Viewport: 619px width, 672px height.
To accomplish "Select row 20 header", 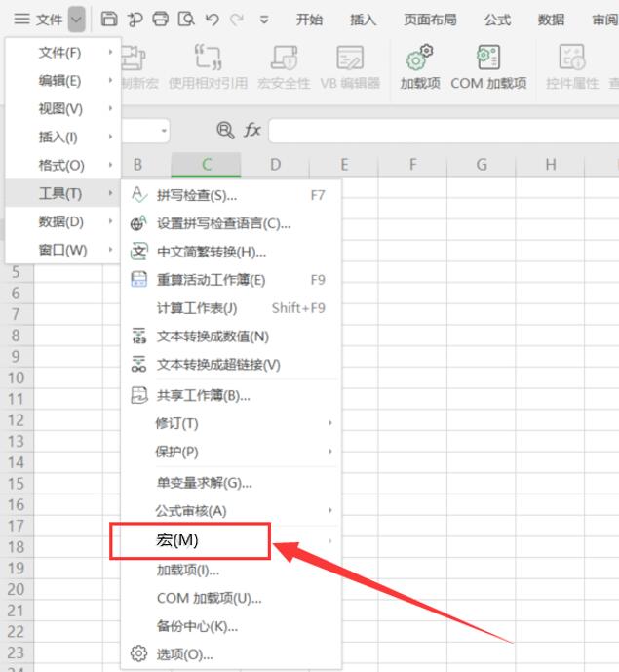I will click(x=17, y=589).
